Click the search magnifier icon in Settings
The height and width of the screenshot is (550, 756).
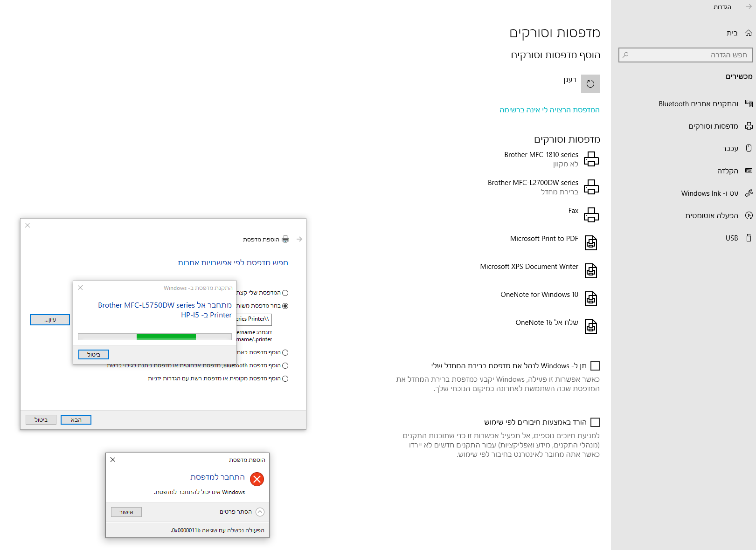626,55
